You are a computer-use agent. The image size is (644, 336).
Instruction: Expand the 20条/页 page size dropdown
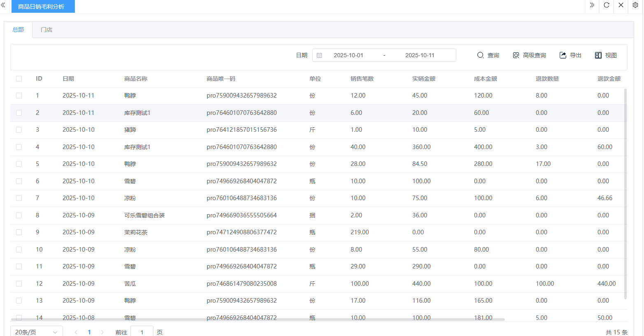36,332
